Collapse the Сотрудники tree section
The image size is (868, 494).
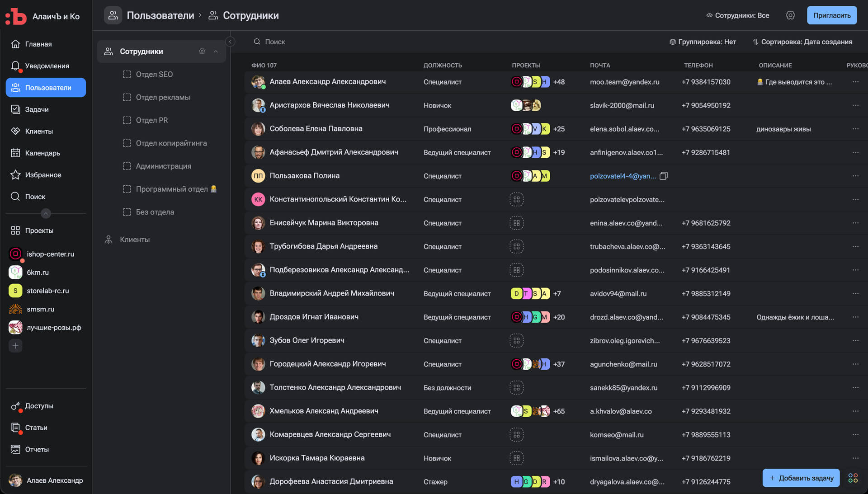pyautogui.click(x=216, y=52)
